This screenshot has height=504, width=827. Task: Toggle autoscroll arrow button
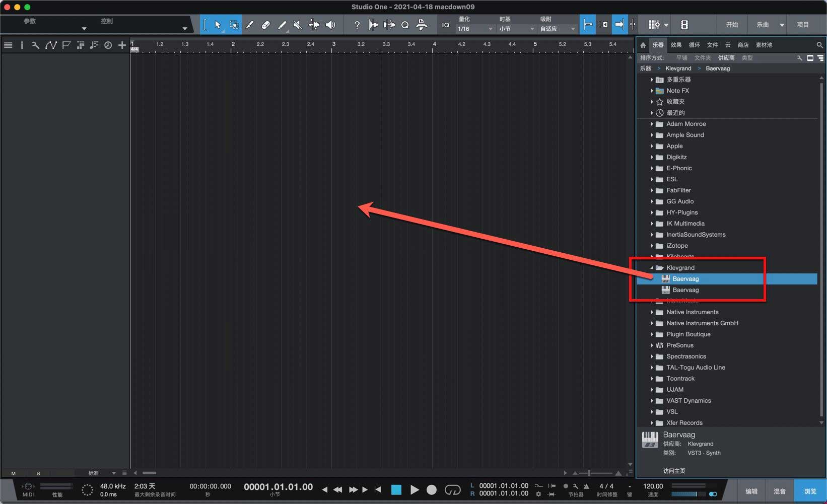pos(619,25)
